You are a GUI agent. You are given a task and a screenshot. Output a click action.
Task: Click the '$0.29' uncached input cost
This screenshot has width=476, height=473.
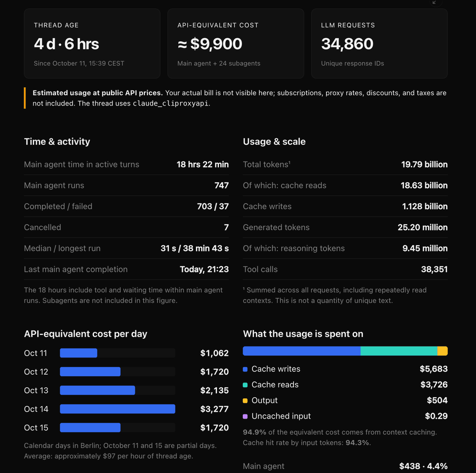(x=436, y=416)
